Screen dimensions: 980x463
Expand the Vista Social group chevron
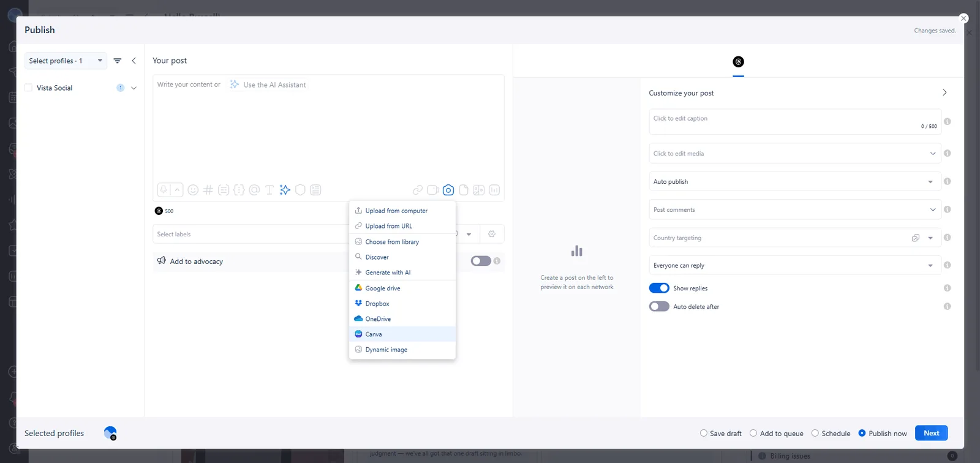134,88
